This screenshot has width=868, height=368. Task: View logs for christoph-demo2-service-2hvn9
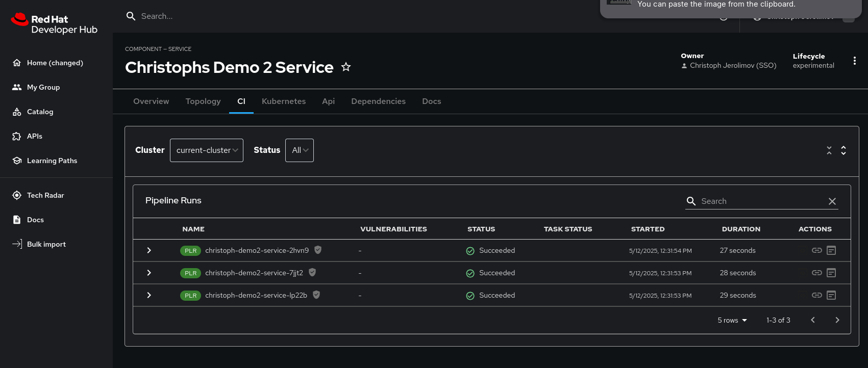[x=831, y=250]
